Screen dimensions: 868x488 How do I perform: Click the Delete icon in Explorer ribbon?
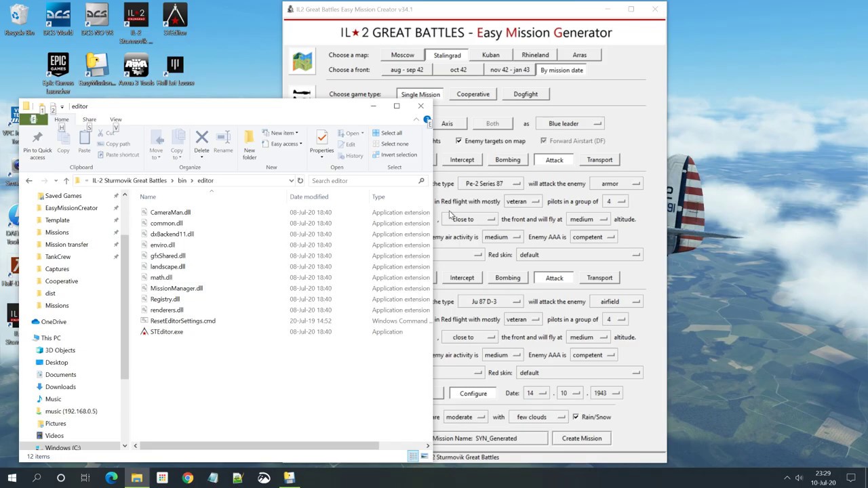tap(201, 142)
